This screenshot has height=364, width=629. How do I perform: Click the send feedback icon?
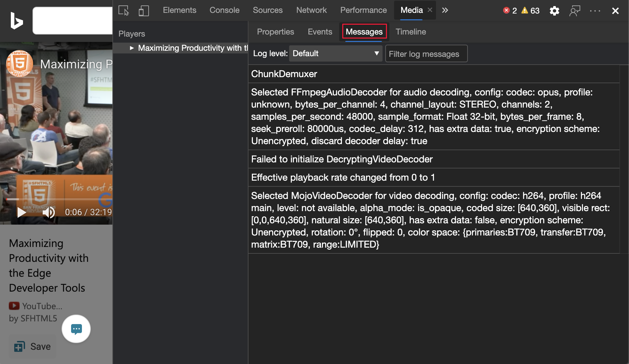575,11
